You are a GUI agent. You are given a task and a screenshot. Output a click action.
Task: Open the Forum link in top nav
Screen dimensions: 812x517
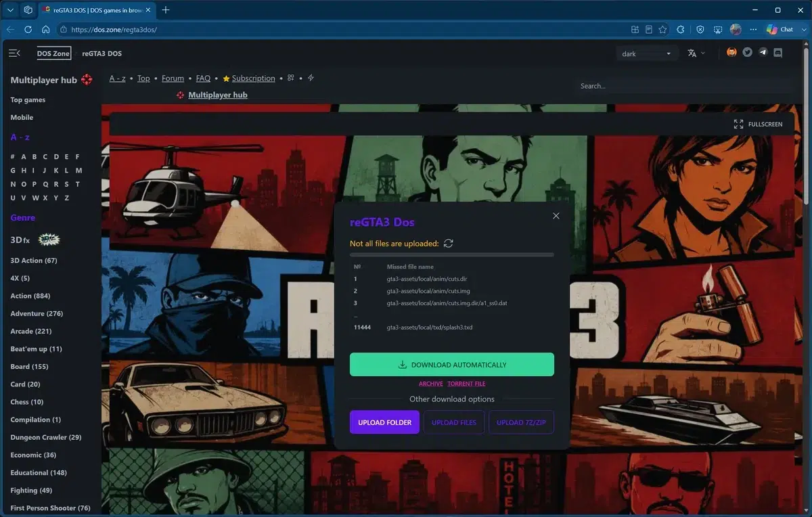coord(173,78)
